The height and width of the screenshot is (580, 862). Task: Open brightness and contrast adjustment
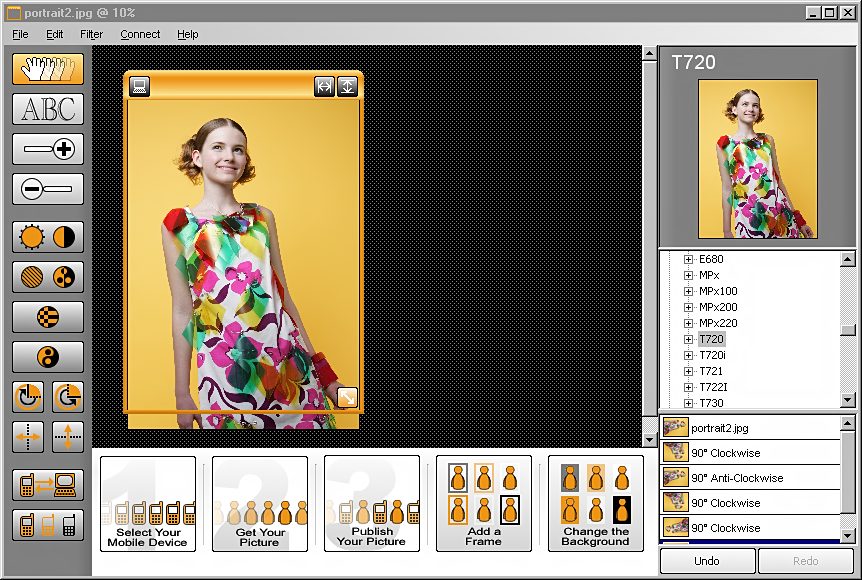48,237
